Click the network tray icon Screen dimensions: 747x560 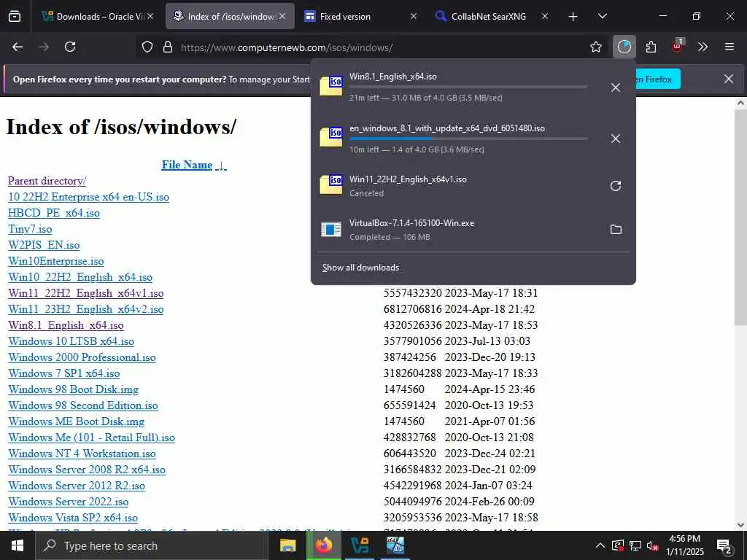635,545
